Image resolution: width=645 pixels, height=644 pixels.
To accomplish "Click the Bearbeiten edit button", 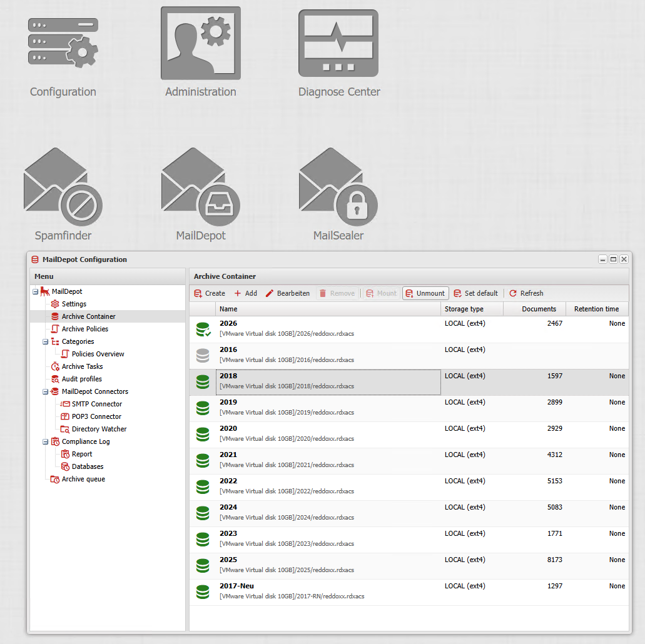I will tap(288, 293).
